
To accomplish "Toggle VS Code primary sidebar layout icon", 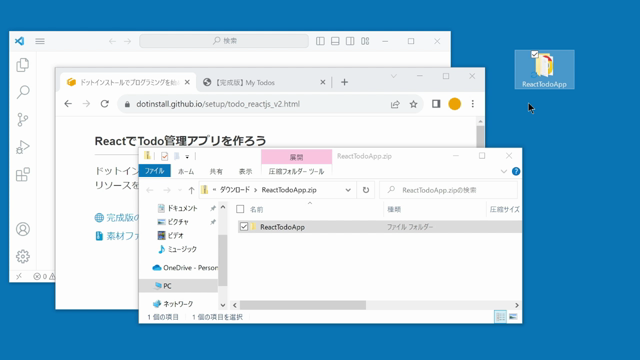I will (320, 41).
